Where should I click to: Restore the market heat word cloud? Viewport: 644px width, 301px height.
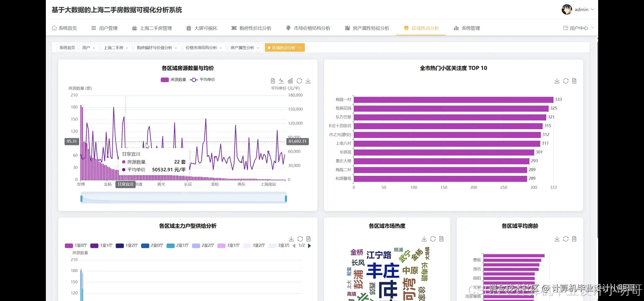433,239
